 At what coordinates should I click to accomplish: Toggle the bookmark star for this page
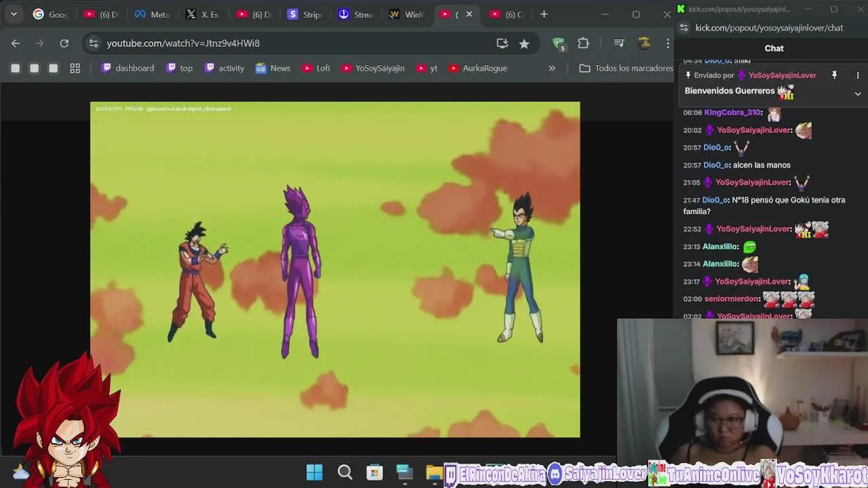pyautogui.click(x=524, y=43)
